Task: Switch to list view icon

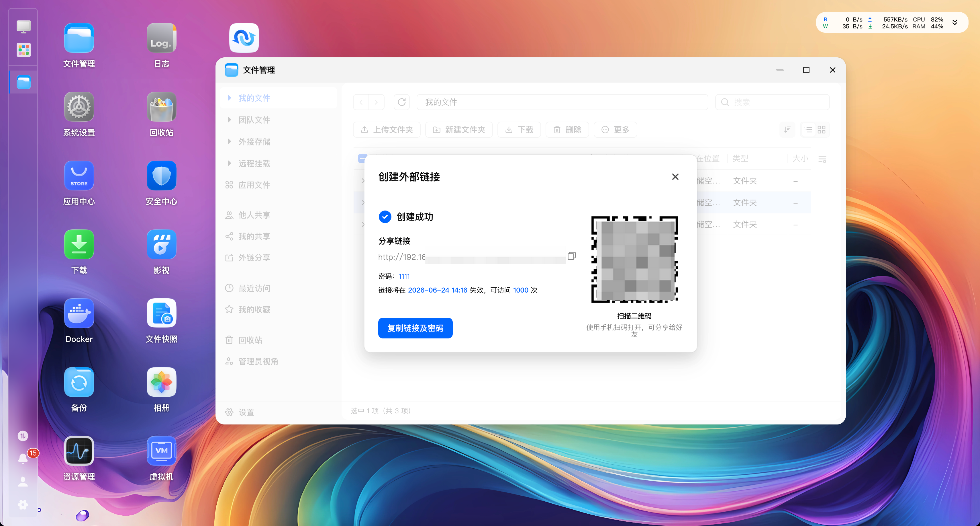Action: click(x=808, y=130)
